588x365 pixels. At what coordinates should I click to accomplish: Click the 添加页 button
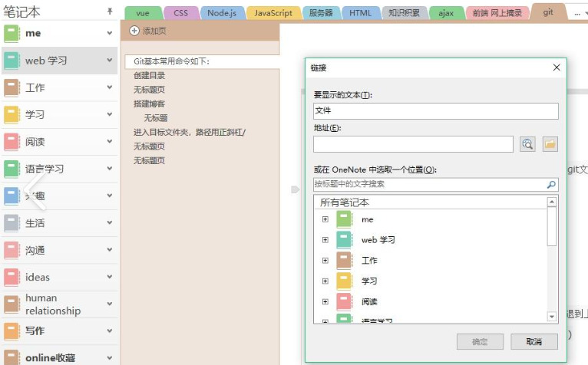[148, 31]
